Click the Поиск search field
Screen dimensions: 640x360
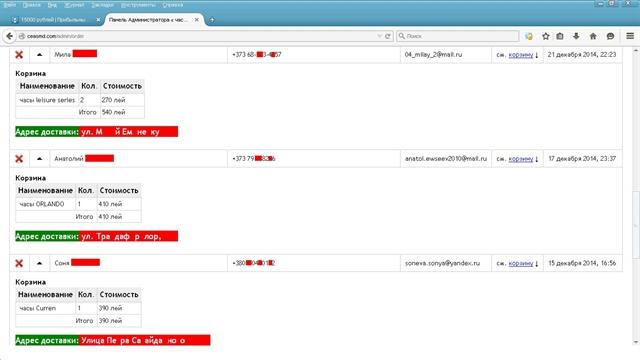457,36
